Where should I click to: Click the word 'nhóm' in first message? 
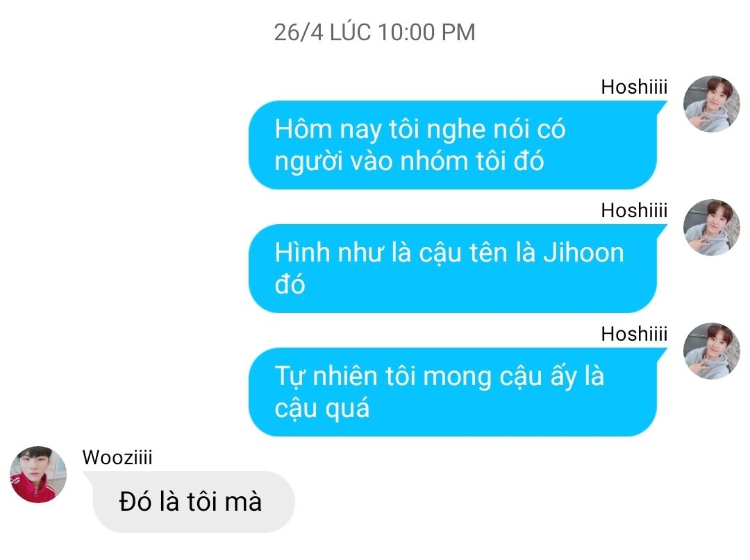tap(434, 161)
